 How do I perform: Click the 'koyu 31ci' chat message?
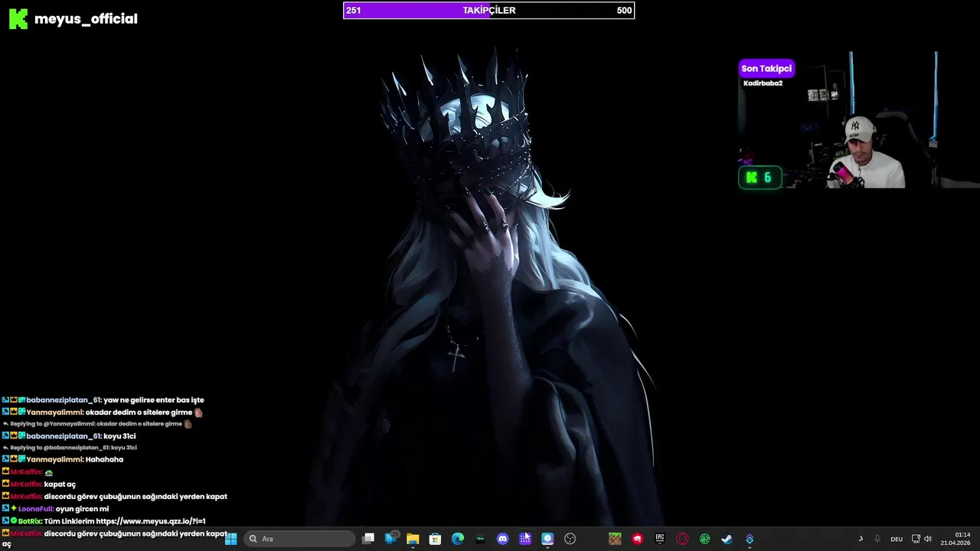(x=119, y=436)
